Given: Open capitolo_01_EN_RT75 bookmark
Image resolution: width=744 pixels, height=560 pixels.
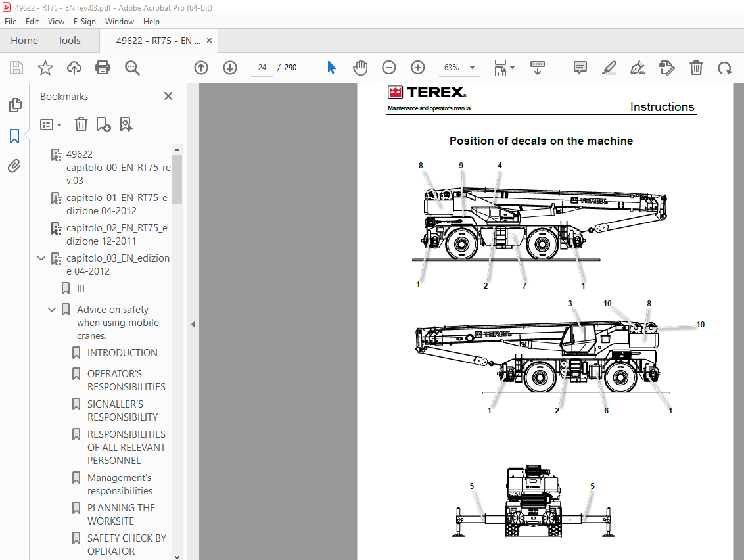Looking at the screenshot, I should [117, 204].
